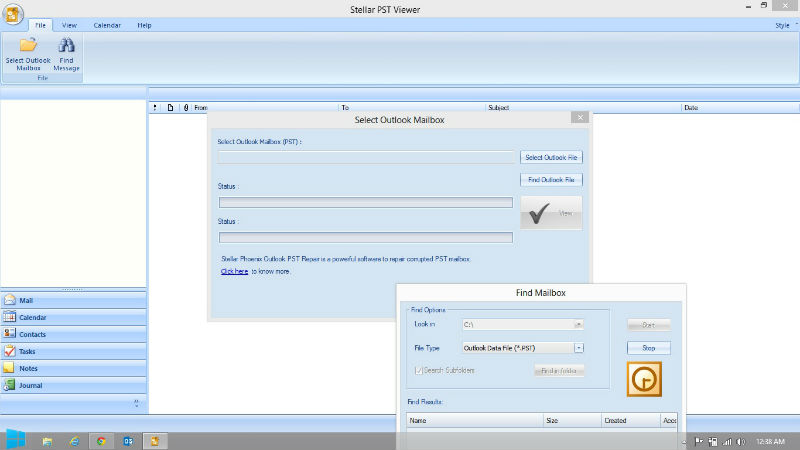Click Find Outlook File button
This screenshot has width=800, height=450.
[551, 180]
